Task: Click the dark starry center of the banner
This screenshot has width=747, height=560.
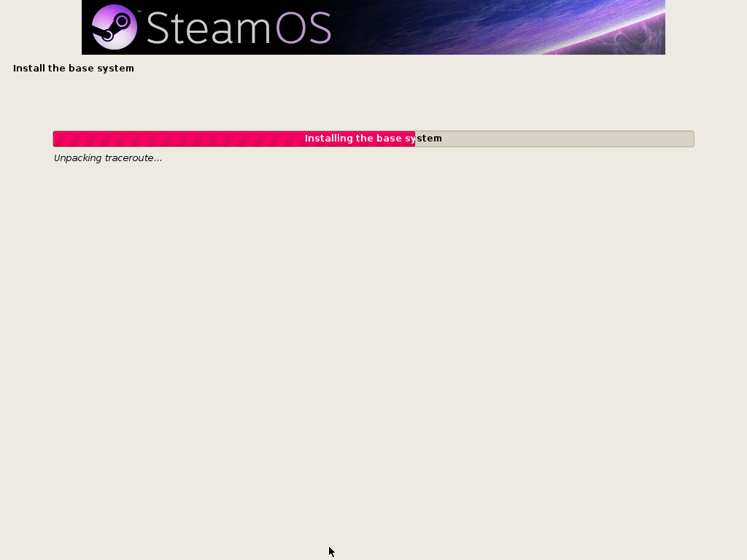Action: (x=405, y=27)
